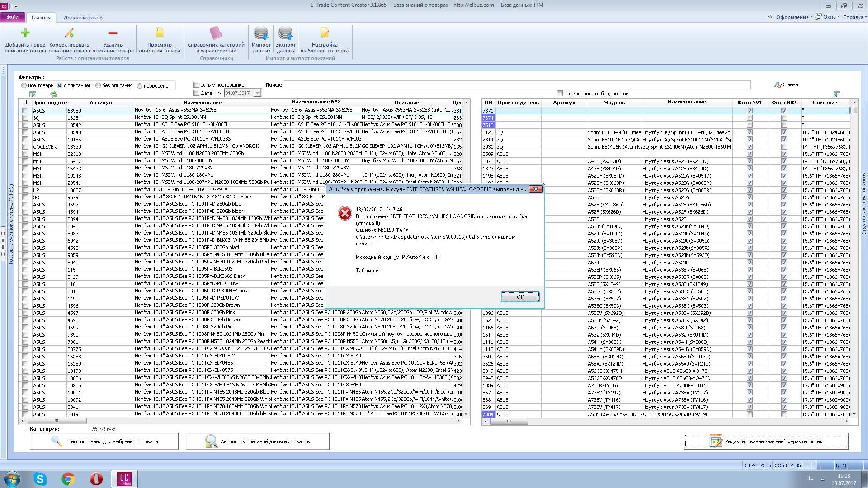Open the Оформление dropdown menu

click(794, 17)
